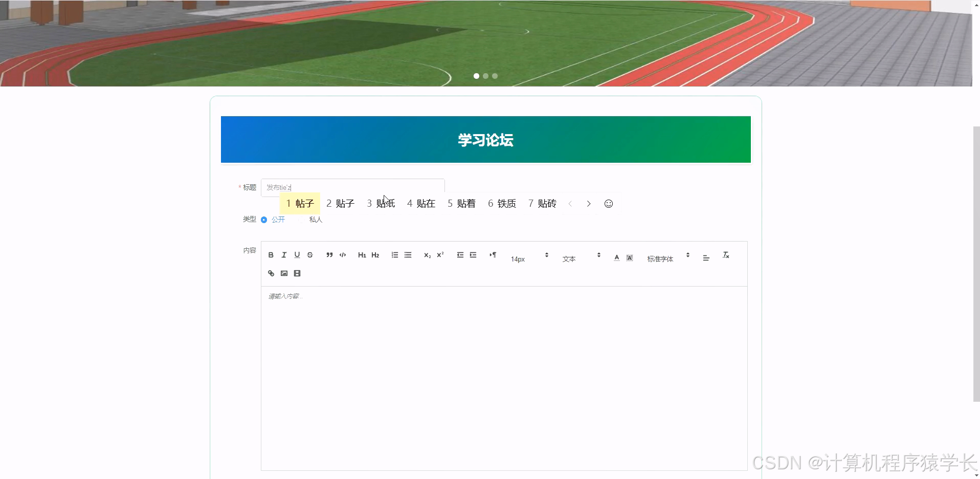Insert a hyperlink

271,273
